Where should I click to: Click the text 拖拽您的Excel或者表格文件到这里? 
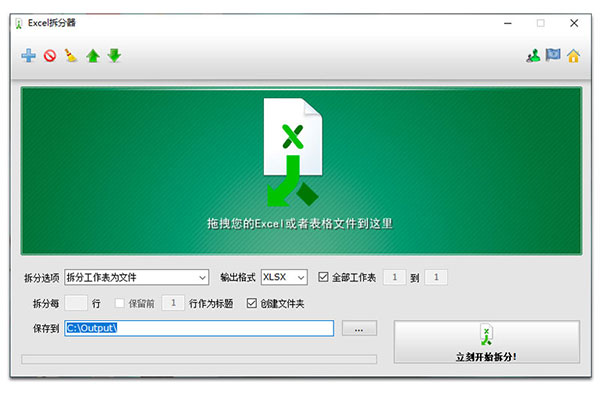300,224
